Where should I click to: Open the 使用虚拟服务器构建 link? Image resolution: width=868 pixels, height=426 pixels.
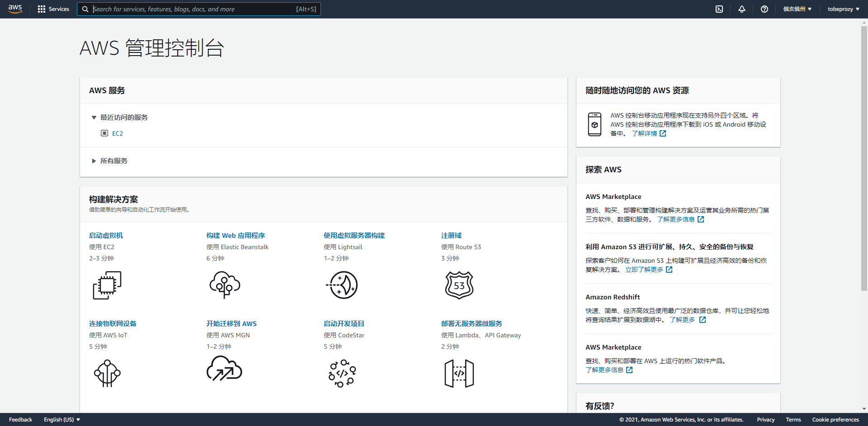pos(354,236)
